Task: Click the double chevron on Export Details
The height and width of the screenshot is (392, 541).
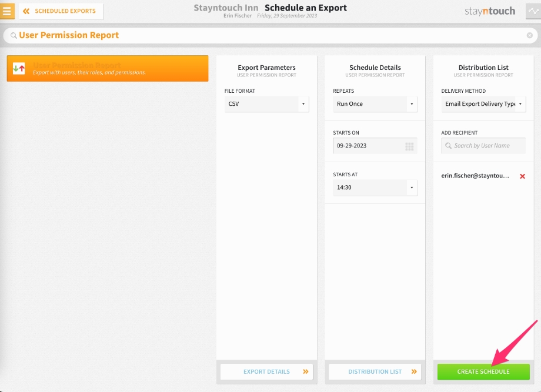Action: coord(306,371)
